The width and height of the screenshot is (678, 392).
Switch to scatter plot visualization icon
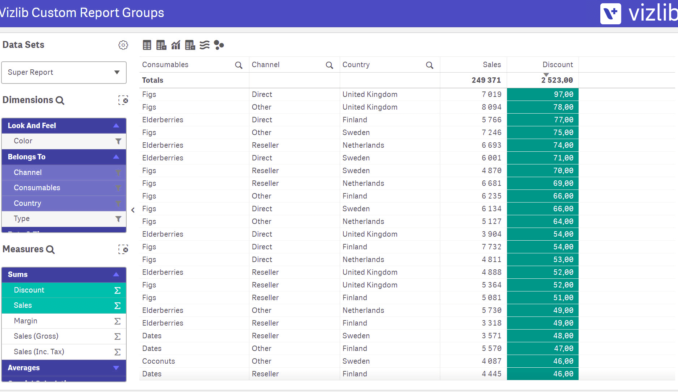[x=219, y=45]
